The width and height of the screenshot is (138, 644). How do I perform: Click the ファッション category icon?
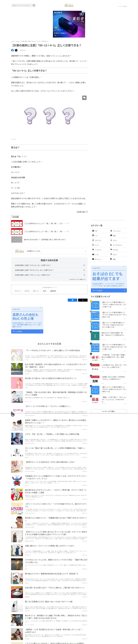click(x=111, y=231)
